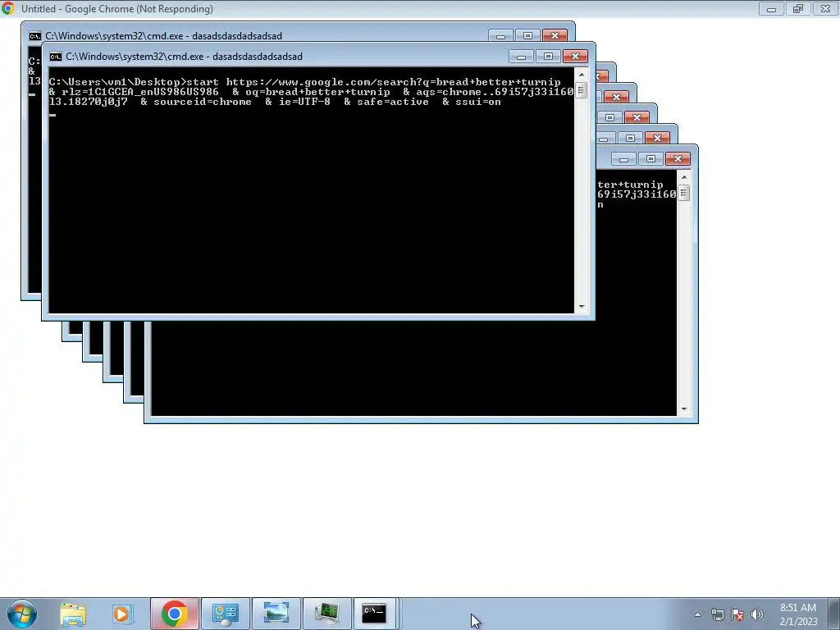Image resolution: width=840 pixels, height=630 pixels.
Task: Maximize the front cmd.exe window
Action: tap(548, 57)
